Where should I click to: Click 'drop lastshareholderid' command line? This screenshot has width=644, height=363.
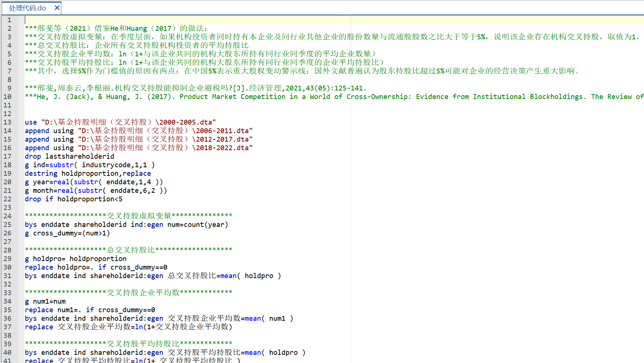click(69, 156)
